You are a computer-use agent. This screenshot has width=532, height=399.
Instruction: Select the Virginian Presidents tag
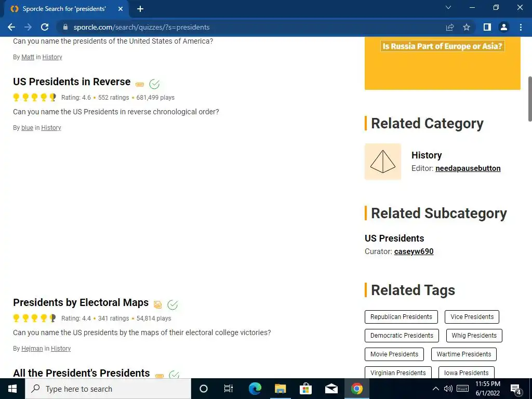pos(398,373)
